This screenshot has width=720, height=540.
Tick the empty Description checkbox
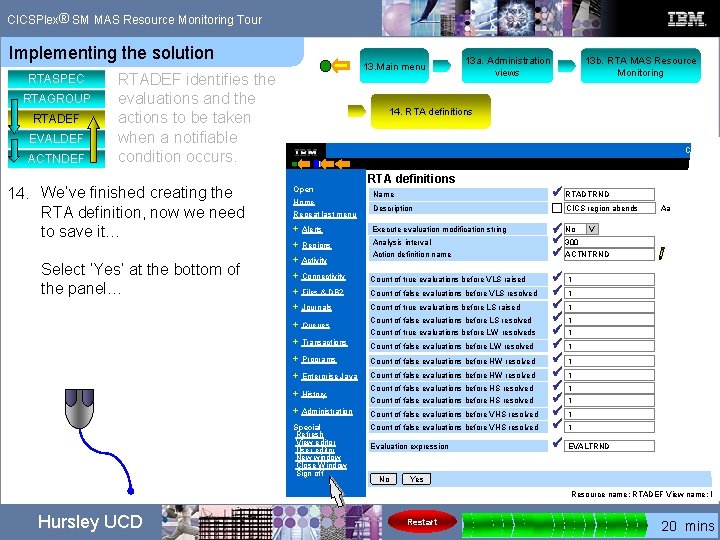[x=557, y=208]
